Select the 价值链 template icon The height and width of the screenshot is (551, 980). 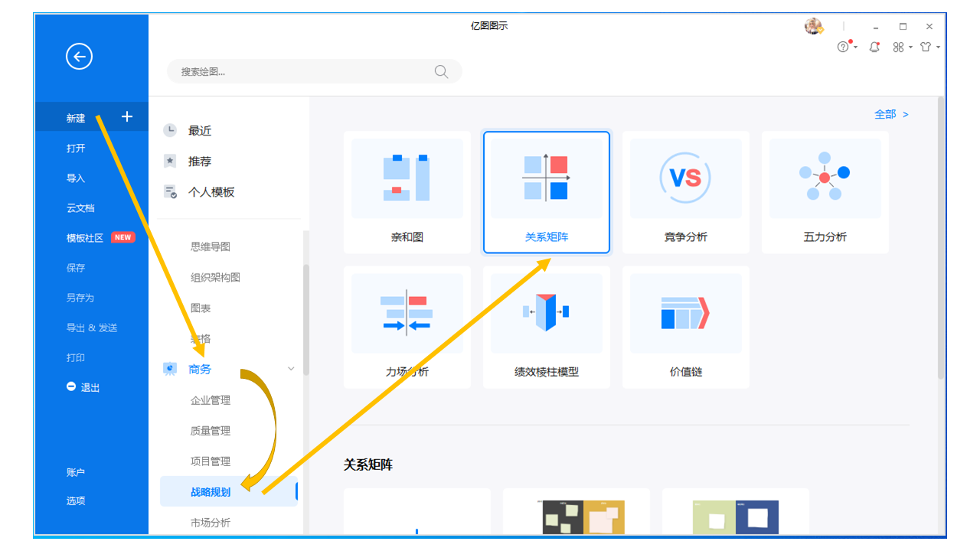(685, 313)
